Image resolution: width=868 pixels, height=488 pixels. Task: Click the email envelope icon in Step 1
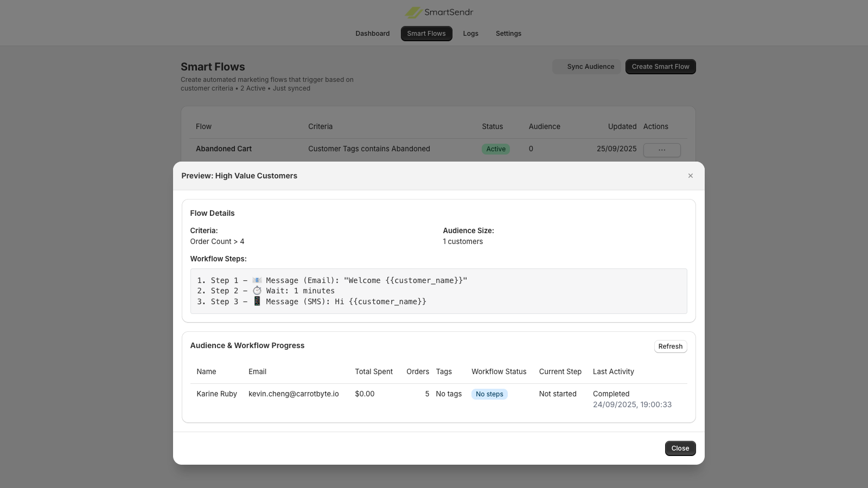click(257, 280)
